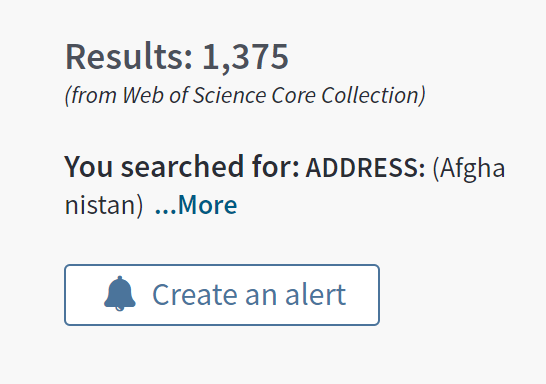Click the Results: 1,375 heading

point(177,56)
